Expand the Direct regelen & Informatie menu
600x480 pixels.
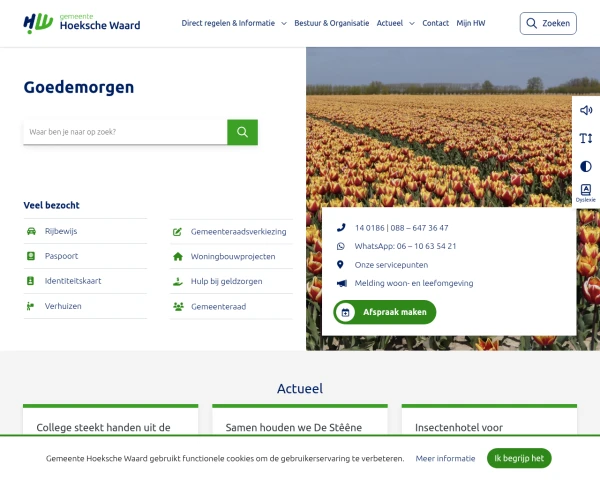click(x=234, y=23)
